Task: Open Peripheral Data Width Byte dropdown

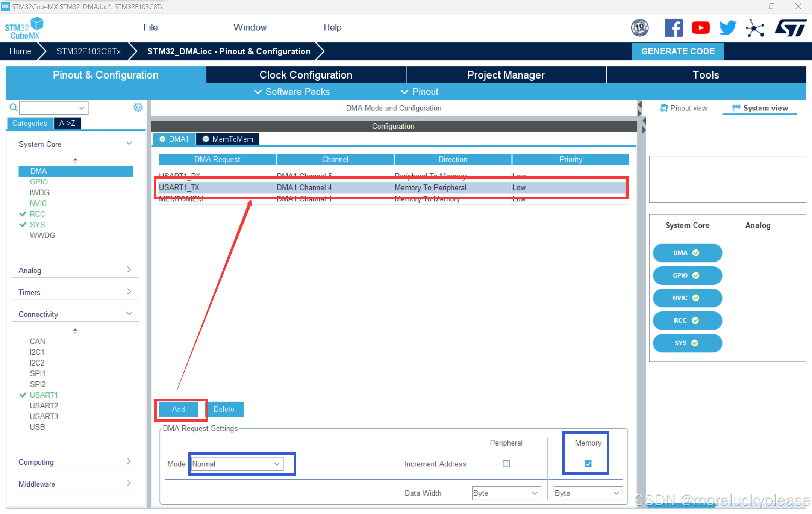Action: coord(506,493)
